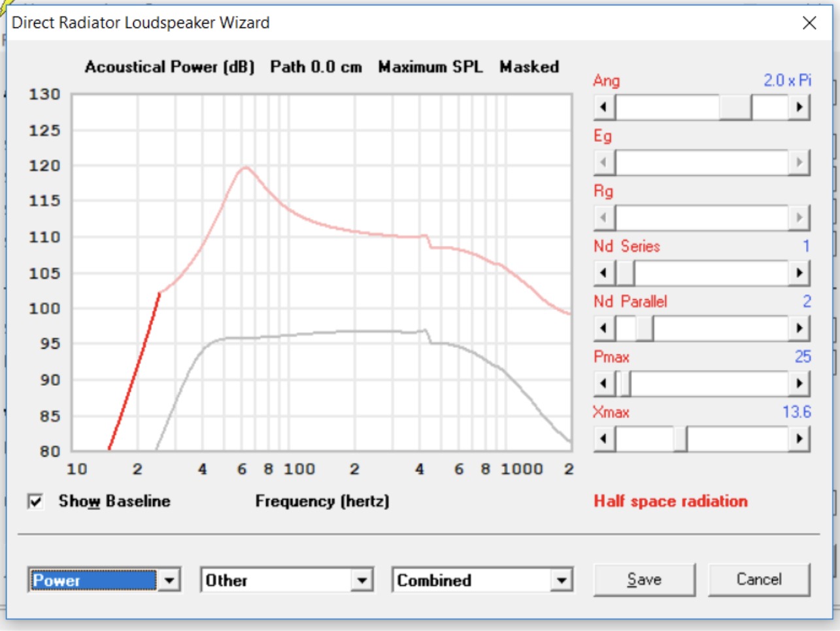
Task: Open the Combined dropdown list
Action: [x=561, y=580]
